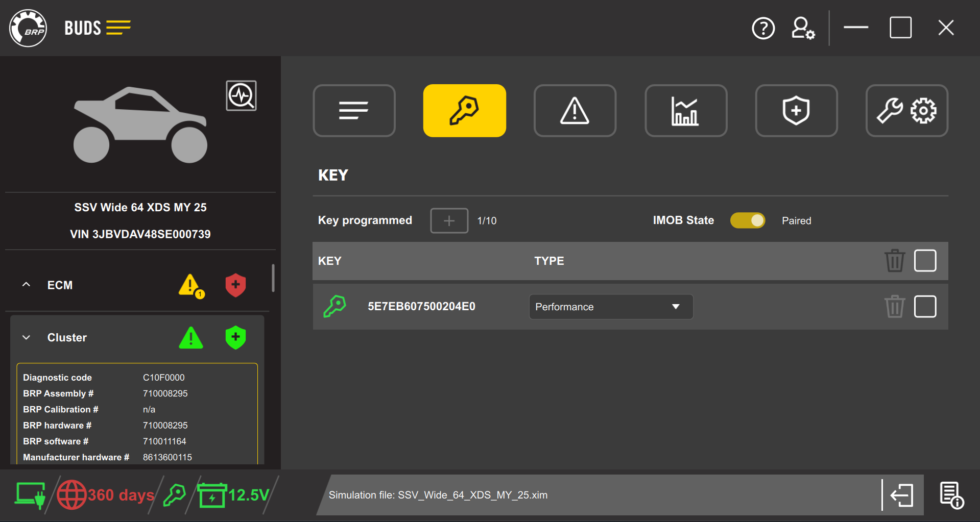
Task: Switch to the summary list tab
Action: point(353,110)
